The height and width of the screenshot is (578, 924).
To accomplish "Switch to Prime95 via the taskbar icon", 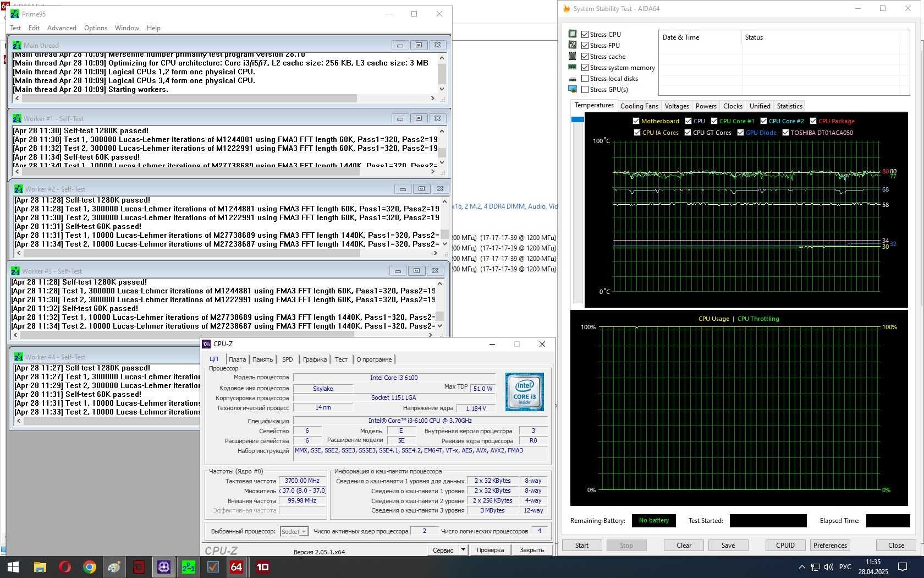I will (x=188, y=566).
